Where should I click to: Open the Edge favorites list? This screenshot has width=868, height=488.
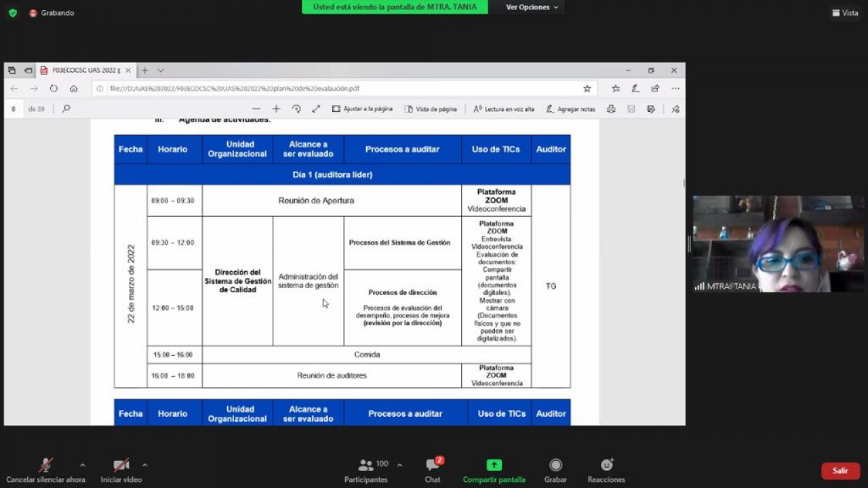click(616, 89)
